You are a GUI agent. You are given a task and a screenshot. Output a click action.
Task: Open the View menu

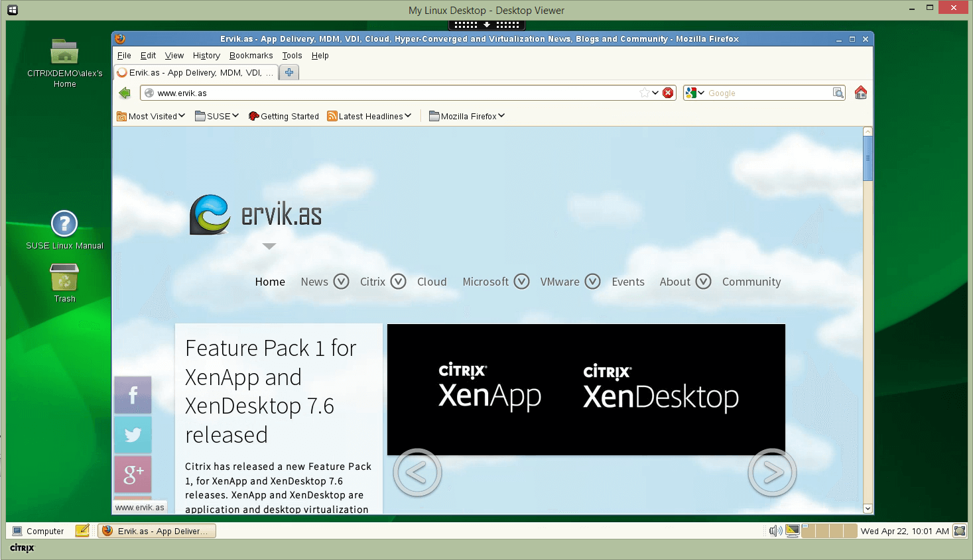(174, 56)
